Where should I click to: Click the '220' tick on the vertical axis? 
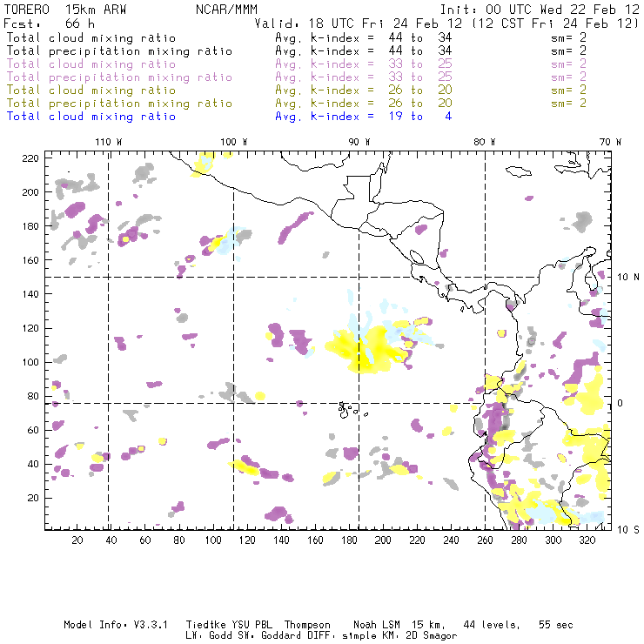point(30,158)
